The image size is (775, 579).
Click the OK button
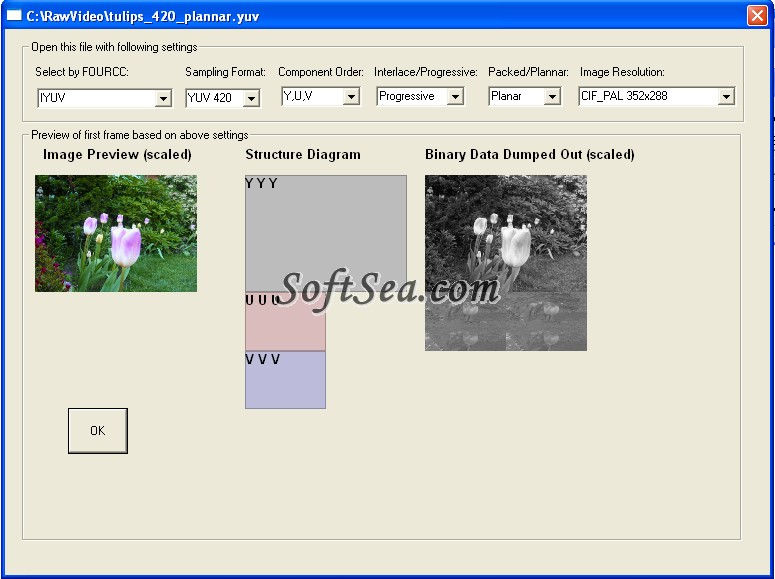pos(98,431)
